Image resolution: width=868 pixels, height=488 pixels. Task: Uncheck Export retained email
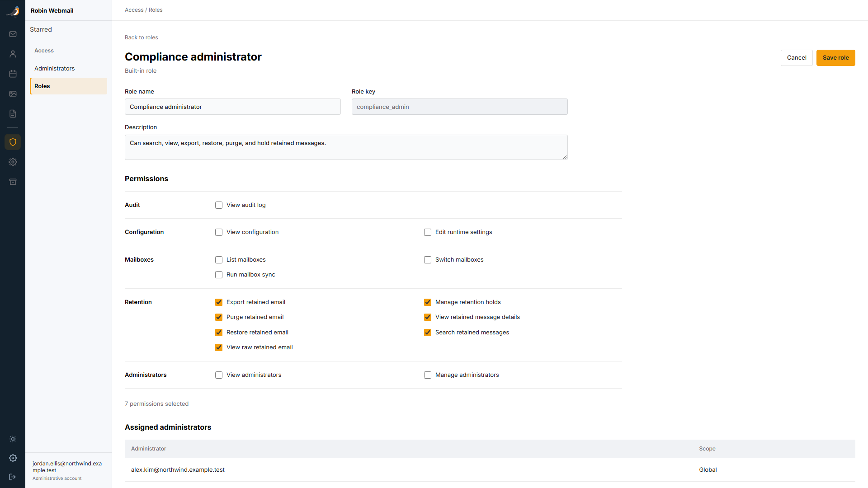tap(219, 302)
